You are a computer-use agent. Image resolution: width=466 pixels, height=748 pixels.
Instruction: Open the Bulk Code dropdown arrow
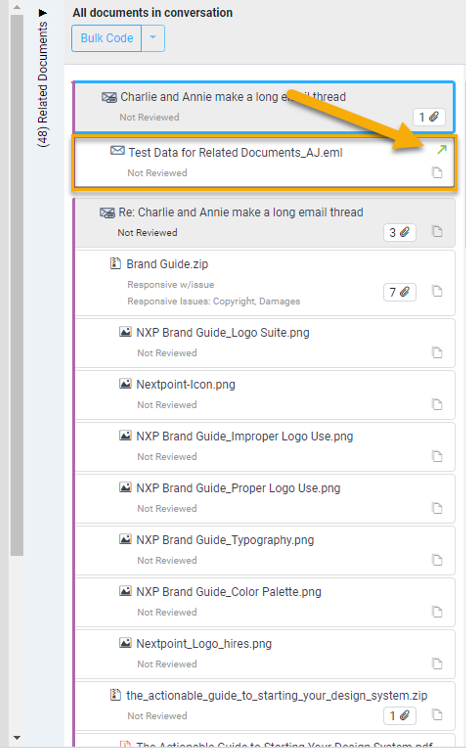153,38
